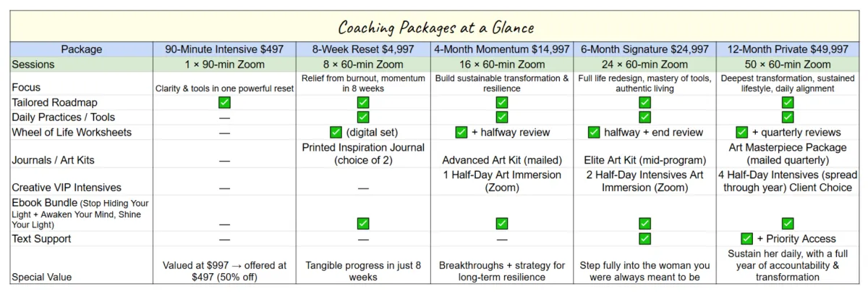Click the Ebook Bundle checkmark under 8-Week Reset
The width and height of the screenshot is (868, 292).
(x=363, y=223)
